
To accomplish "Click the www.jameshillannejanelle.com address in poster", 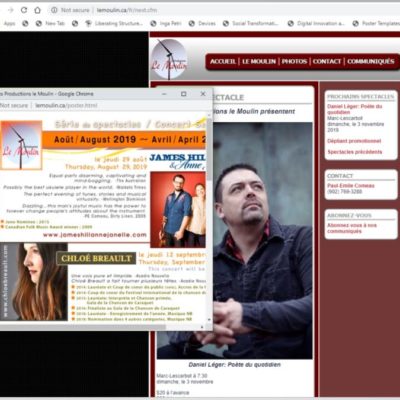I will click(95, 235).
